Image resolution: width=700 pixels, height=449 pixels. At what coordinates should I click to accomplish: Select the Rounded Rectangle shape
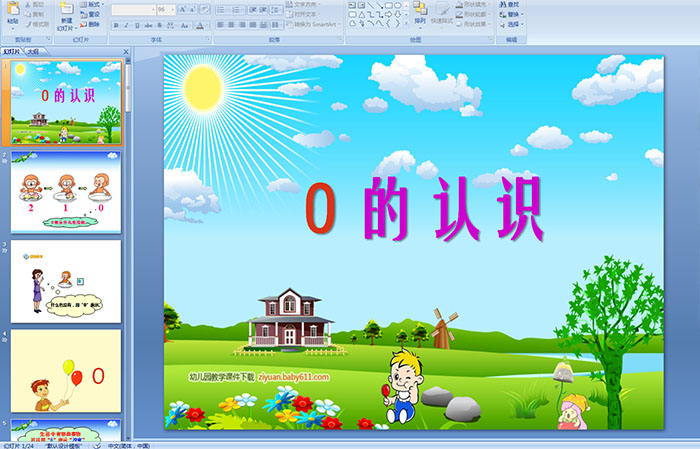point(352,14)
